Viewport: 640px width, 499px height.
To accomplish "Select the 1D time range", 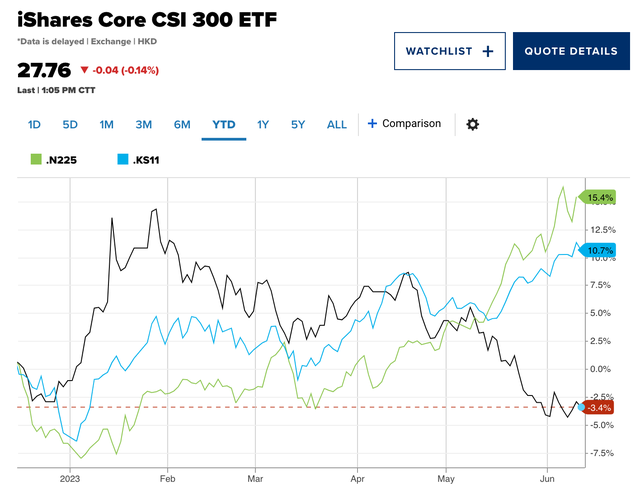I will click(34, 124).
